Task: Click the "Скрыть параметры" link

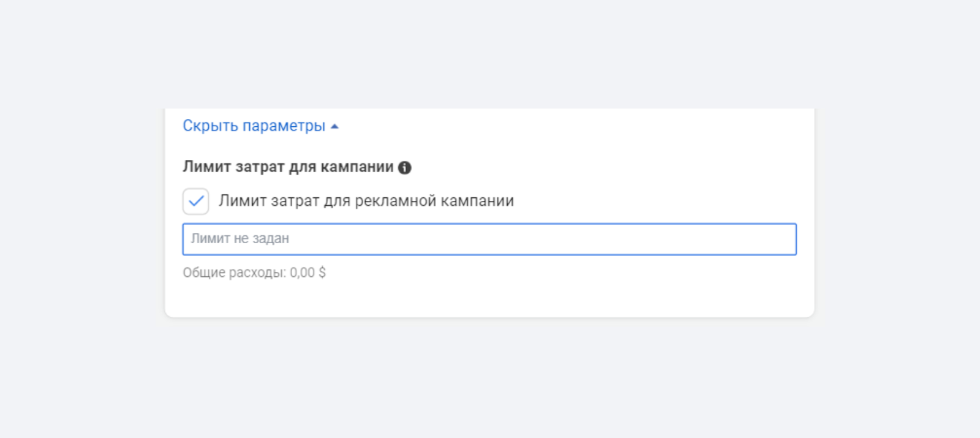Action: (254, 126)
